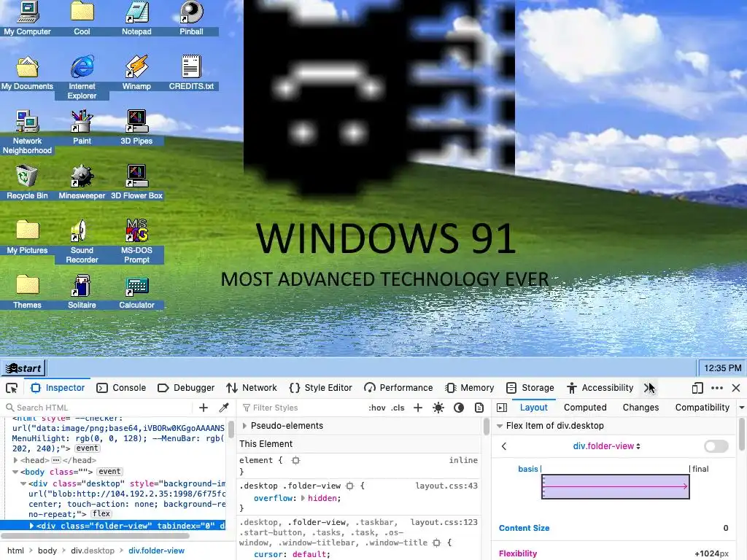Select the Changes sidebar tab
The image size is (747, 560).
click(640, 408)
